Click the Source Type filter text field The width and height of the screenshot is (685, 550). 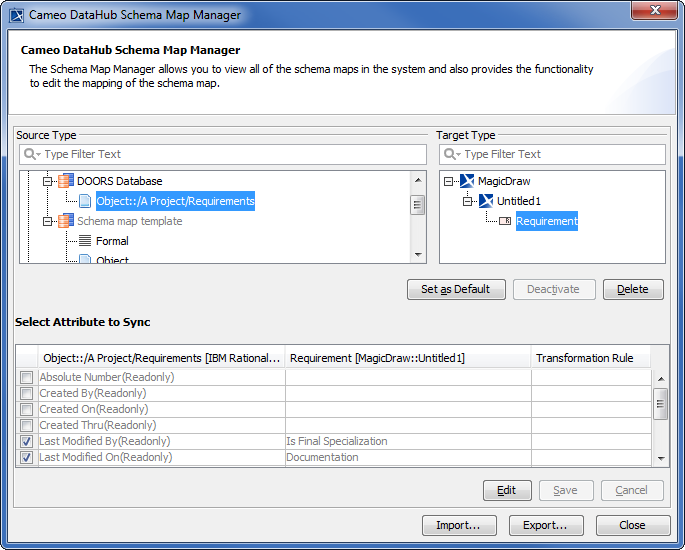223,154
